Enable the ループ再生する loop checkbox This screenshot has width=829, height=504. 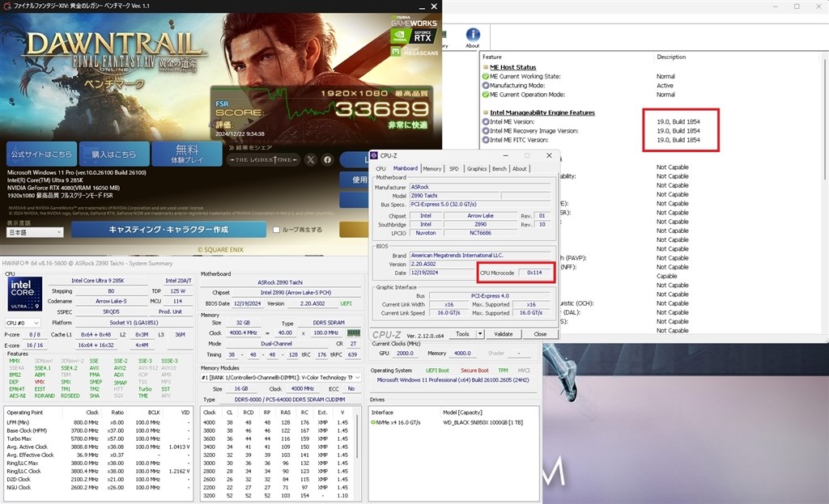click(274, 231)
